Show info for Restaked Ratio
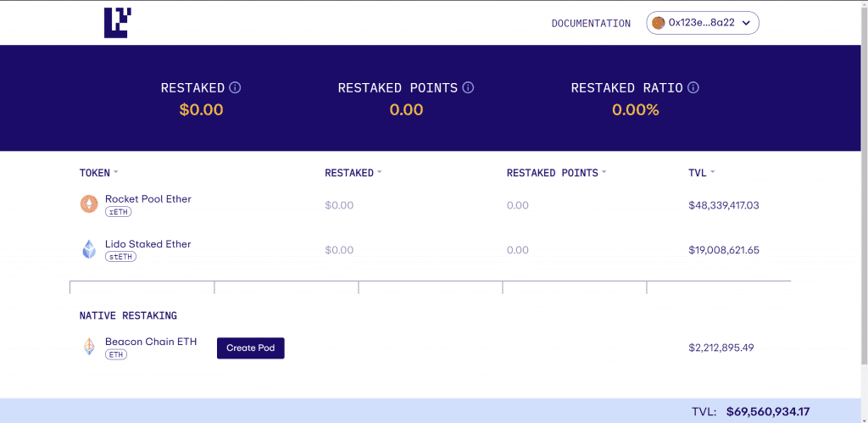The image size is (868, 423). tap(693, 87)
